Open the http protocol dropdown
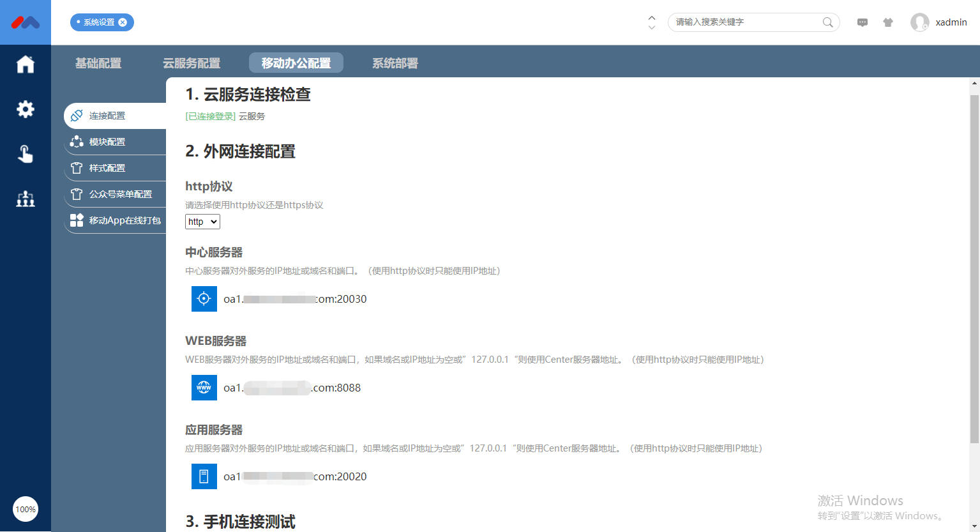 202,221
